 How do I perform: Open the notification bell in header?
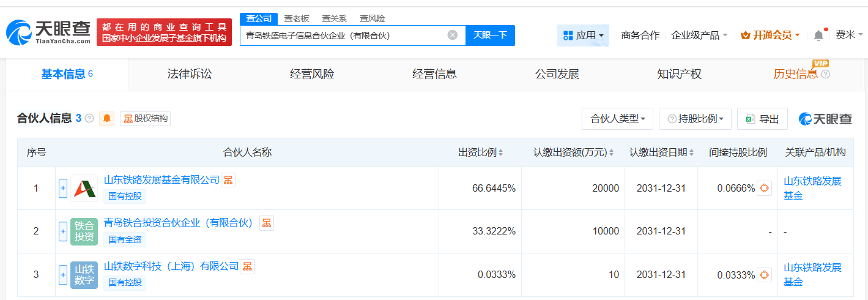(818, 36)
